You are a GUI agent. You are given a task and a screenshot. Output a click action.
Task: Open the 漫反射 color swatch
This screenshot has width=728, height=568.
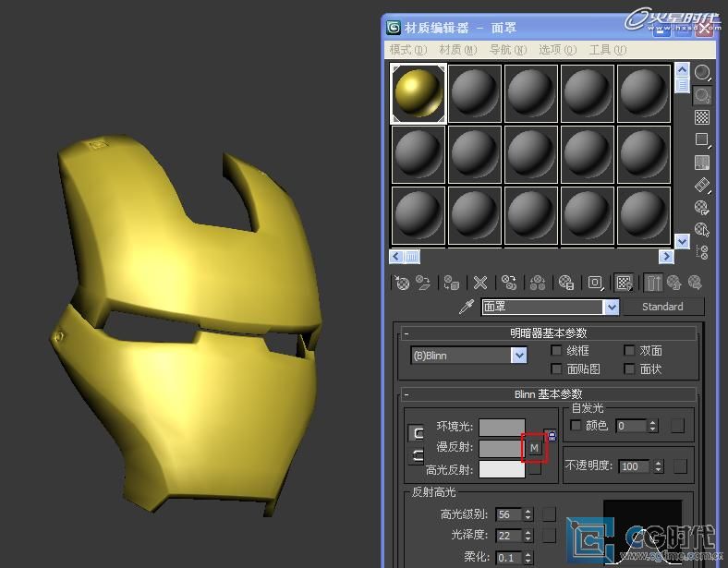tap(501, 448)
